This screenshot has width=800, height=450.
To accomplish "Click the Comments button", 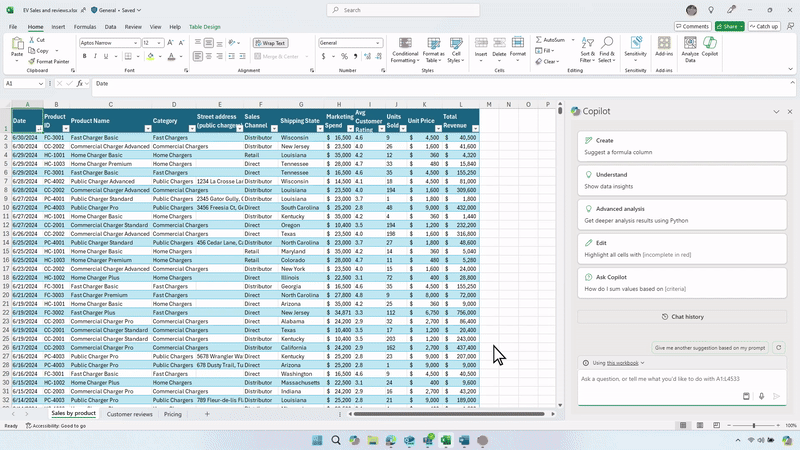I will [x=694, y=26].
